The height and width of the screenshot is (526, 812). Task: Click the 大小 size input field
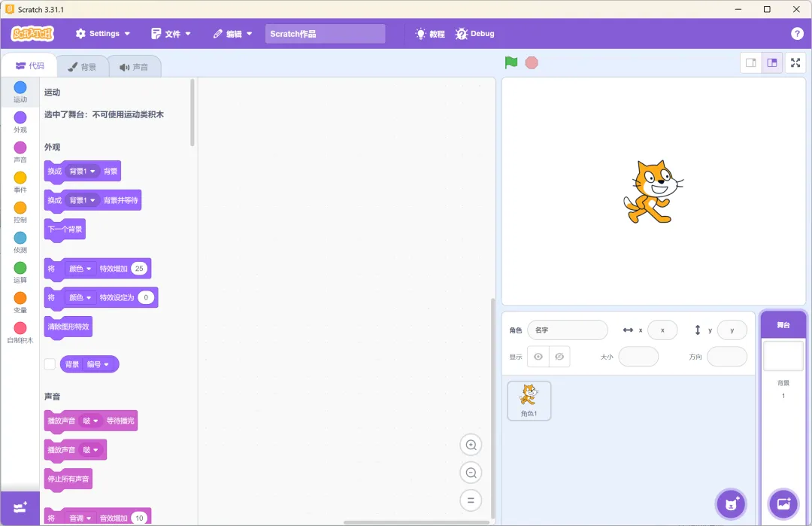[638, 357]
